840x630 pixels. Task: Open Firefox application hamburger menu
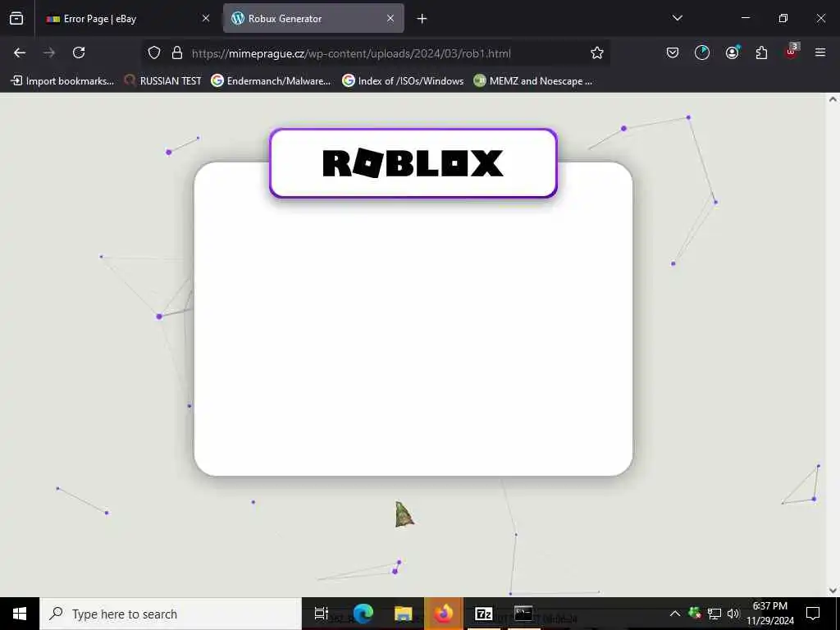click(x=820, y=52)
